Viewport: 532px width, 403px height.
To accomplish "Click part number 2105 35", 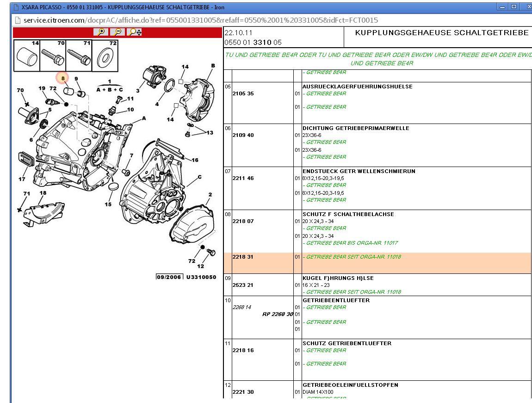I will tap(243, 93).
